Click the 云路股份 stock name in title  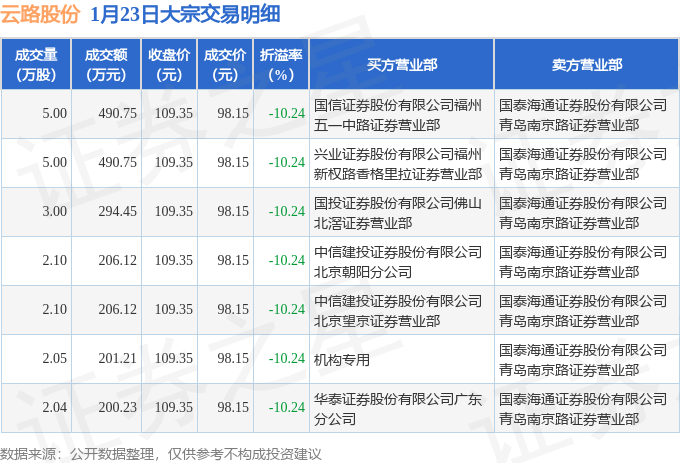(40, 14)
